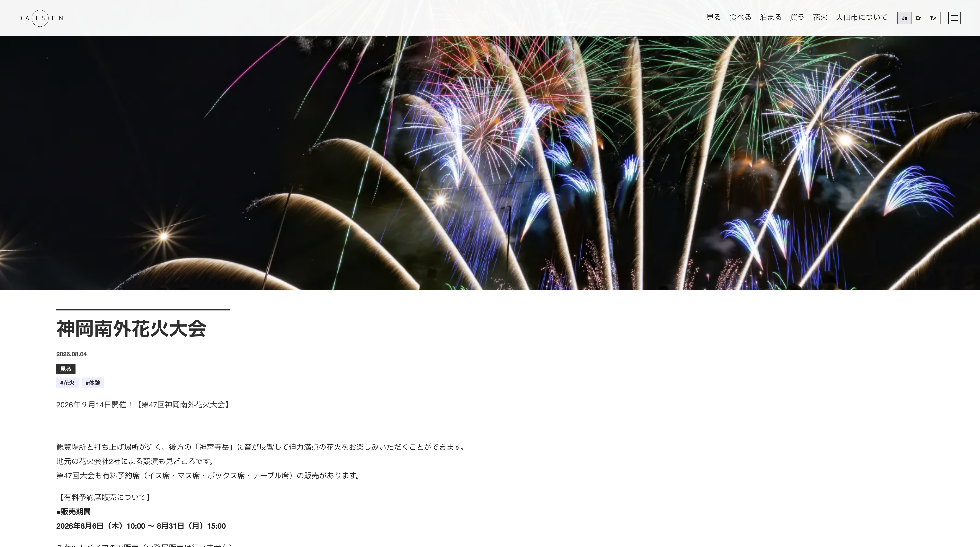Open the 泊まる menu item
This screenshot has width=980, height=547.
click(x=770, y=17)
